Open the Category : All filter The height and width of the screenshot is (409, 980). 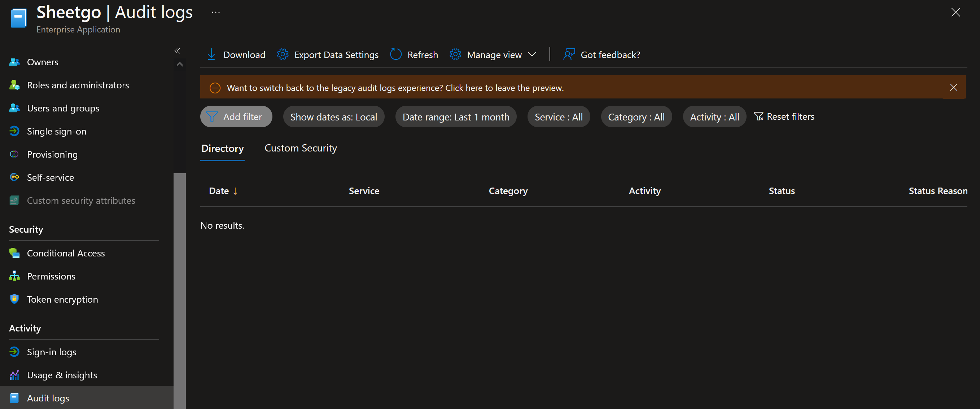tap(636, 117)
